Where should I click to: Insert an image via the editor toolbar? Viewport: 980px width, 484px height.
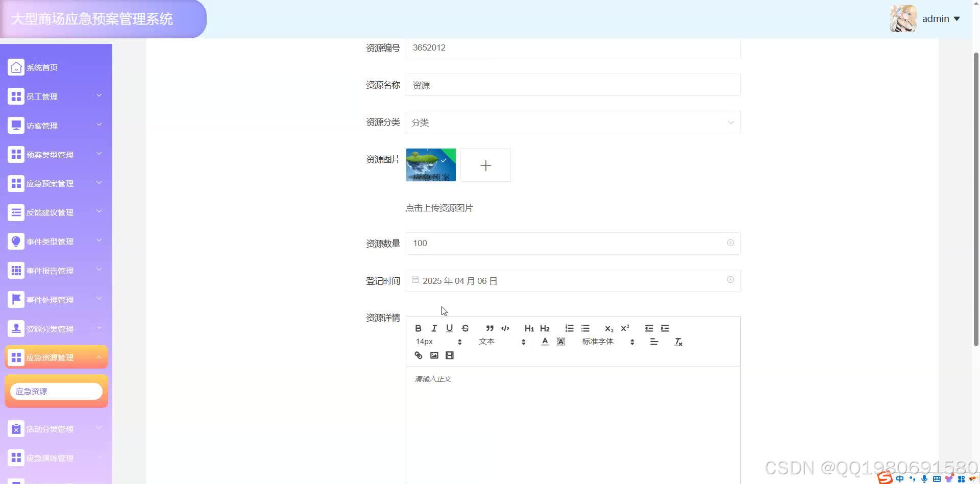click(434, 355)
